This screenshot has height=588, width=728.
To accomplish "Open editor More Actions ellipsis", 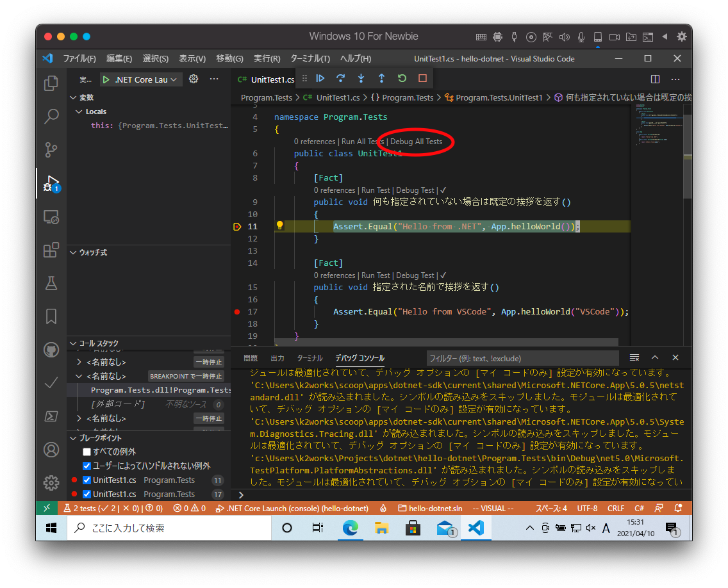I will coord(675,79).
